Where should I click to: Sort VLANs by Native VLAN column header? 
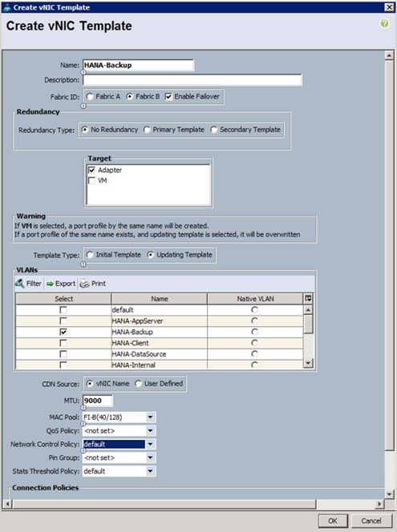point(255,299)
